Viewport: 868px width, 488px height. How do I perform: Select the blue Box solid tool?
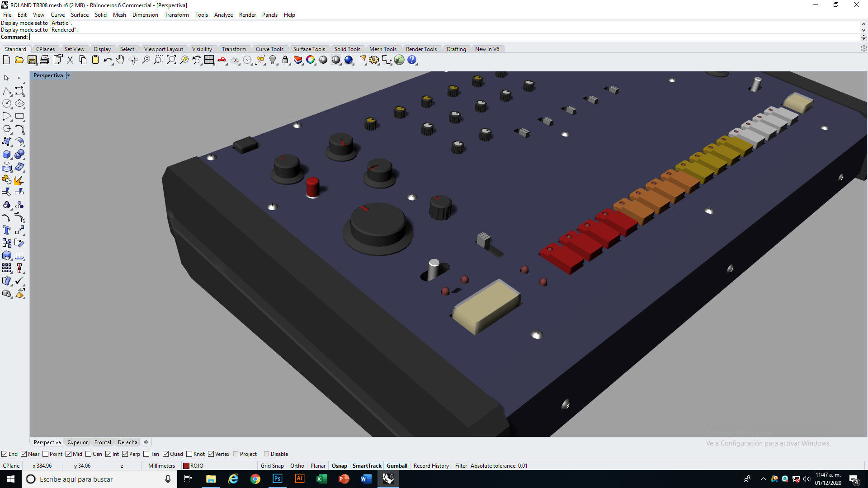pyautogui.click(x=6, y=154)
